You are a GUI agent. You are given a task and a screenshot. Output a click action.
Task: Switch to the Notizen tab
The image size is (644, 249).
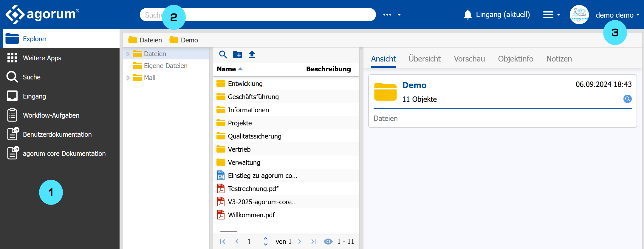(559, 59)
